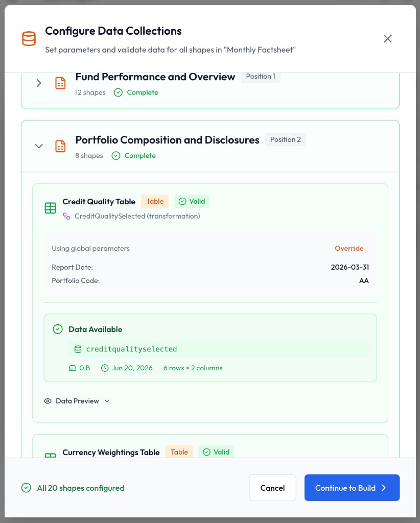The width and height of the screenshot is (420, 523).
Task: Click Fund Performance Complete check icon
Action: (118, 92)
